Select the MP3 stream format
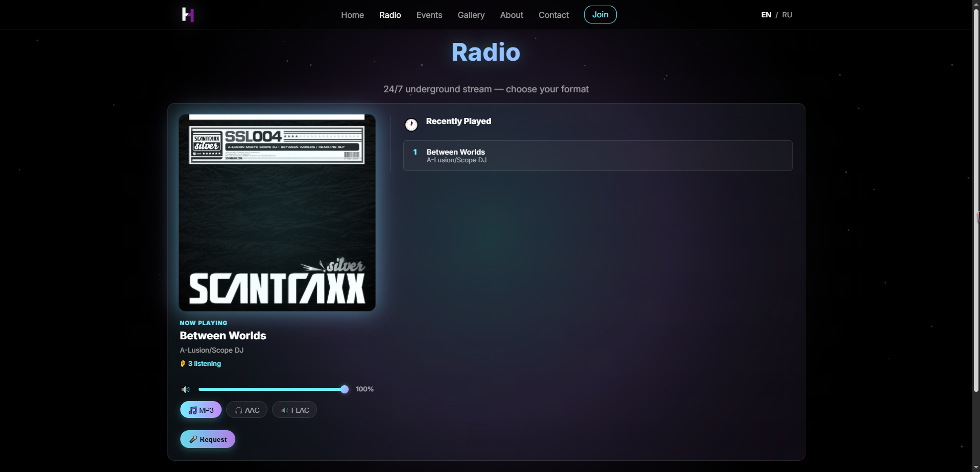Screen dimensions: 980x472 point(201,410)
